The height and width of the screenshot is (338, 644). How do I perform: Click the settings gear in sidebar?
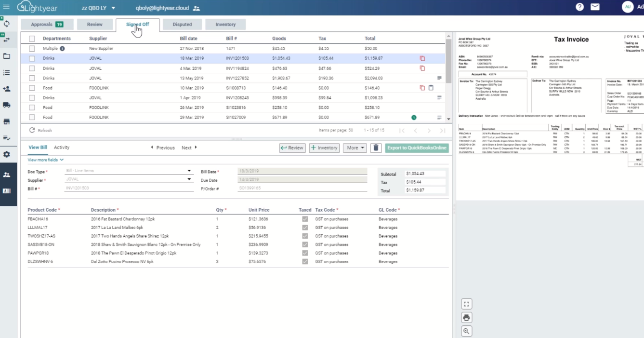tap(7, 154)
